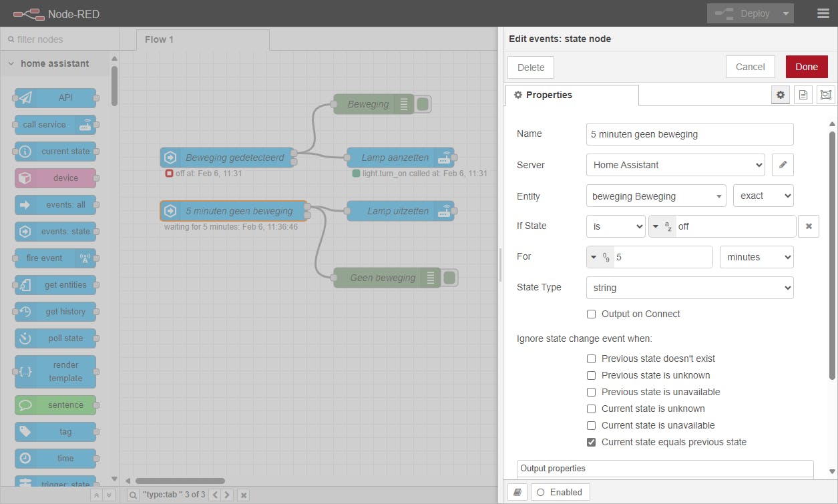
Task: Check Previous state is unknown option
Action: click(591, 375)
